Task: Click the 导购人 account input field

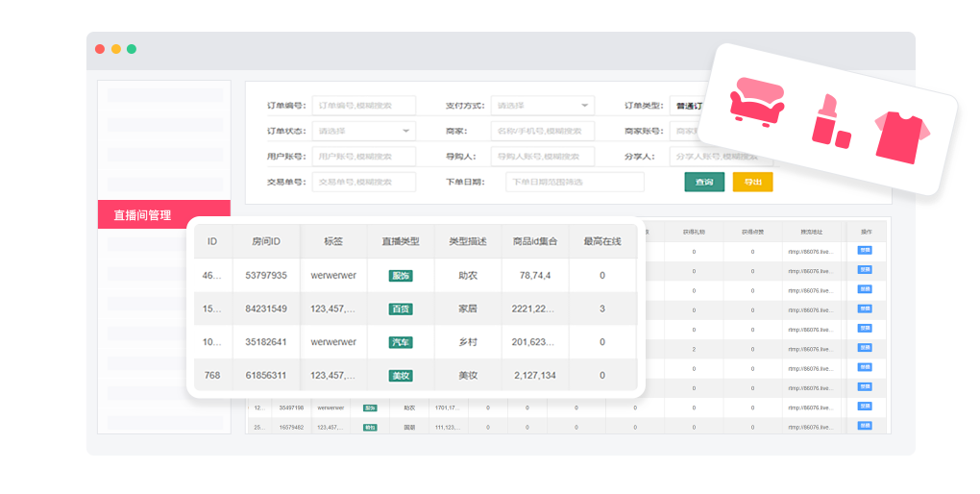Action: click(542, 157)
